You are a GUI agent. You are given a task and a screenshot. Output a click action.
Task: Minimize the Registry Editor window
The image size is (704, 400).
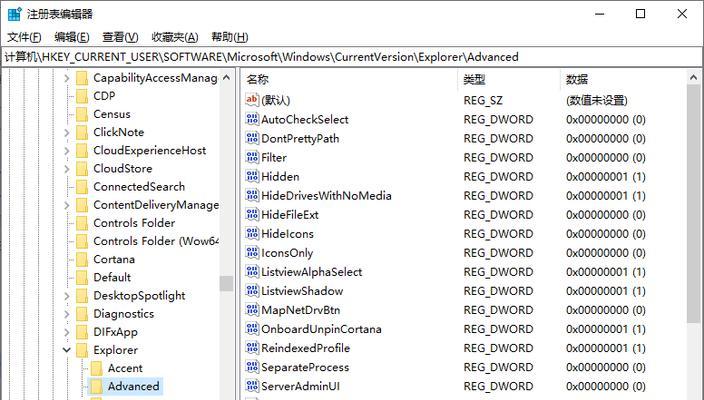tap(599, 14)
